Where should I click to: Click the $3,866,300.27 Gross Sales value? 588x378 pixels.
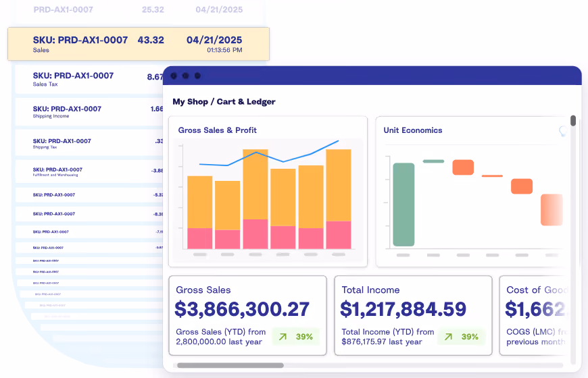point(242,309)
